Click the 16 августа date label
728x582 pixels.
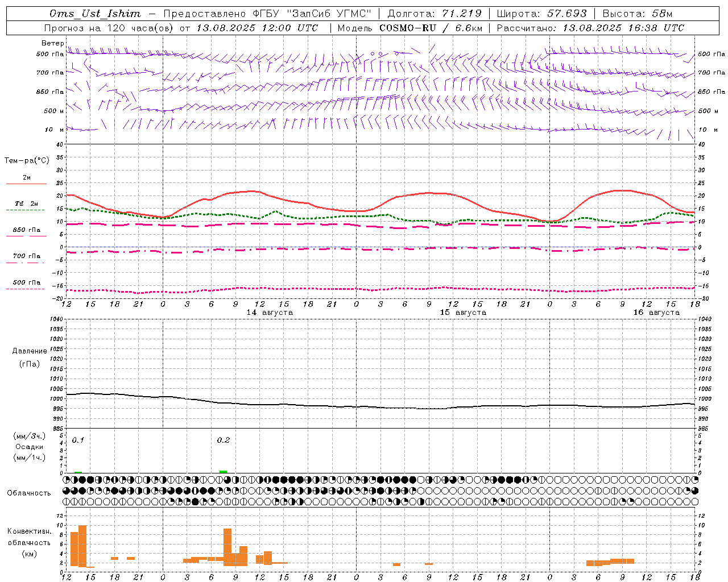point(656,313)
